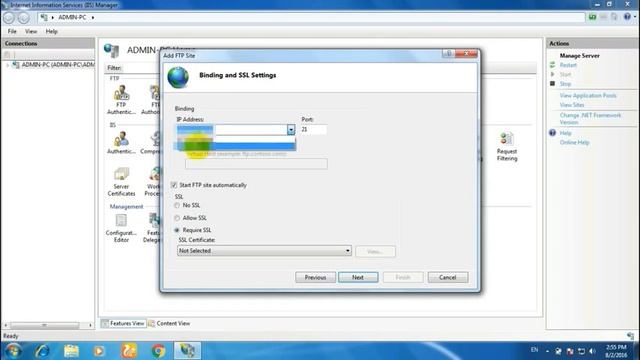Launch Internet Explorer from taskbar

click(x=42, y=351)
